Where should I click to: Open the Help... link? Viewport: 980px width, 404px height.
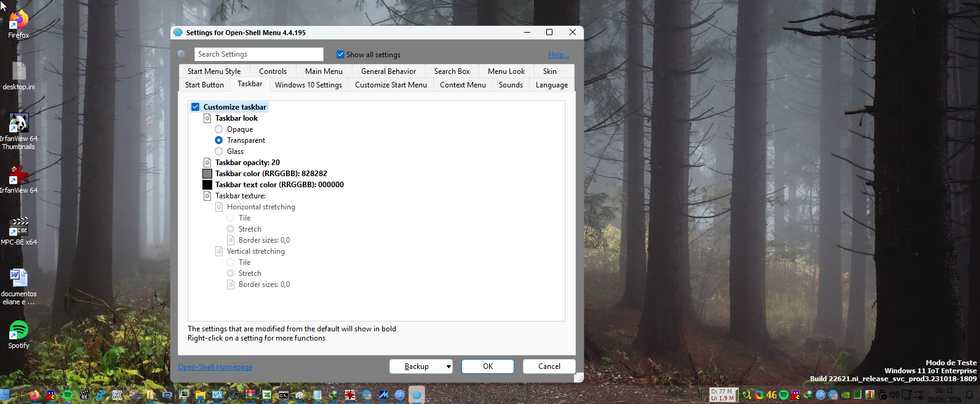559,55
